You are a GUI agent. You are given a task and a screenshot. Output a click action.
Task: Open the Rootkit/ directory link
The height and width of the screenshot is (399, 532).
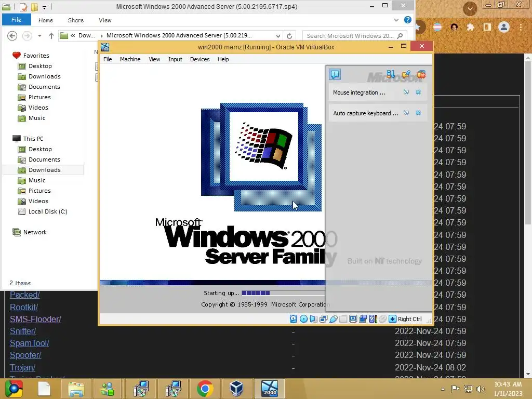point(24,307)
